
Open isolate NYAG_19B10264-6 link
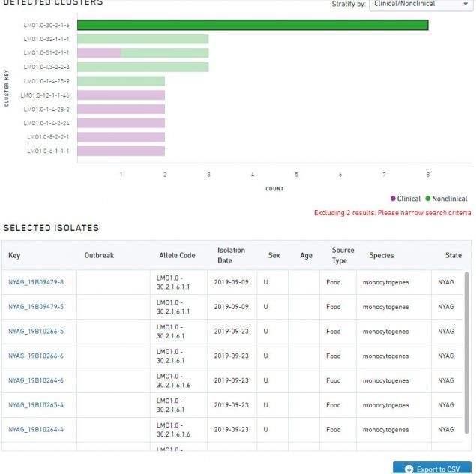point(36,380)
